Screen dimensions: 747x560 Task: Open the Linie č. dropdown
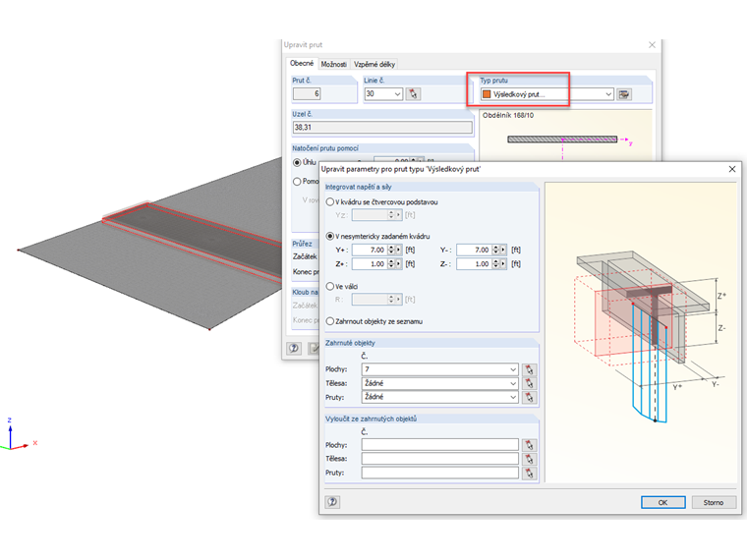coord(397,93)
